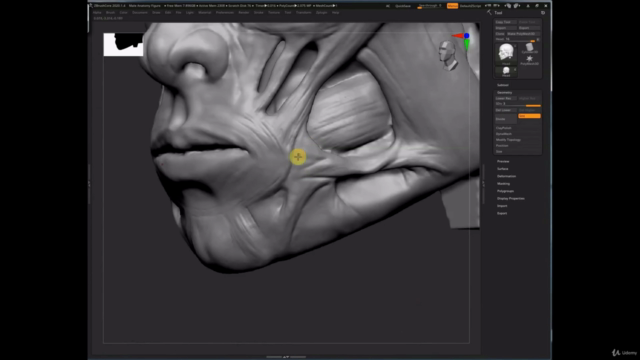The width and height of the screenshot is (640, 360).
Task: Expand the ClayPolish subsection
Action: click(504, 128)
